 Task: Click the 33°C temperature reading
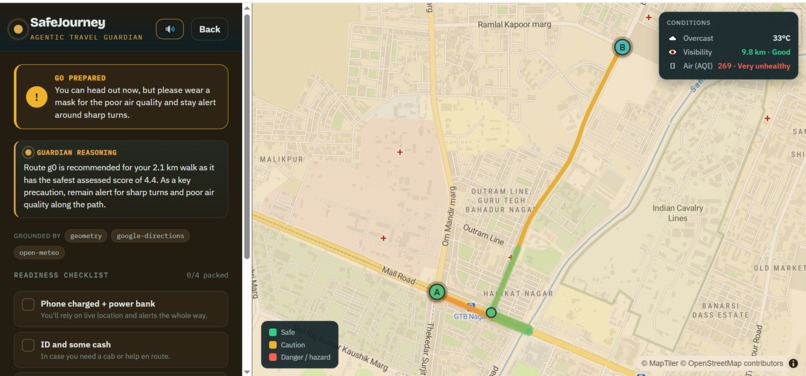click(x=781, y=39)
